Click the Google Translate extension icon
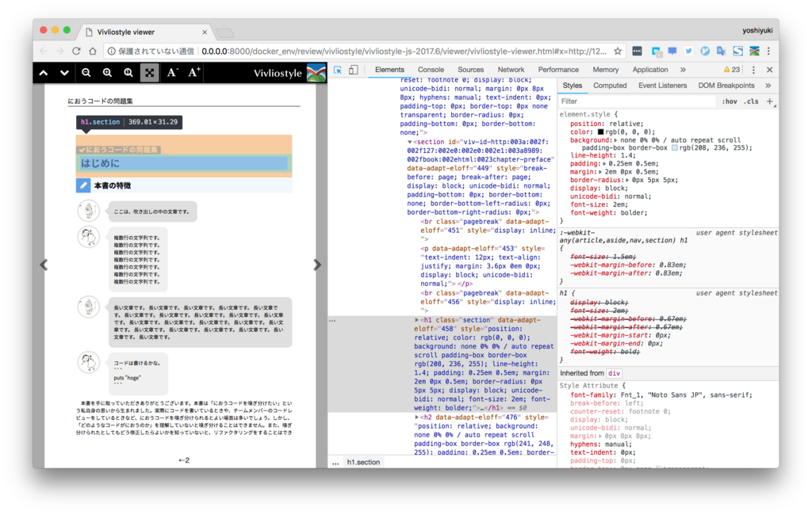 [721, 51]
